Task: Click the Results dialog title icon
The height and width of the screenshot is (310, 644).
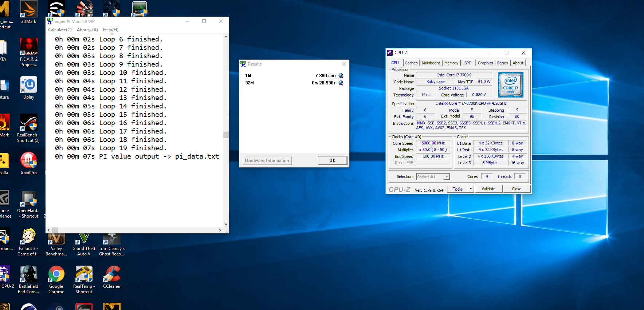Action: tap(243, 64)
